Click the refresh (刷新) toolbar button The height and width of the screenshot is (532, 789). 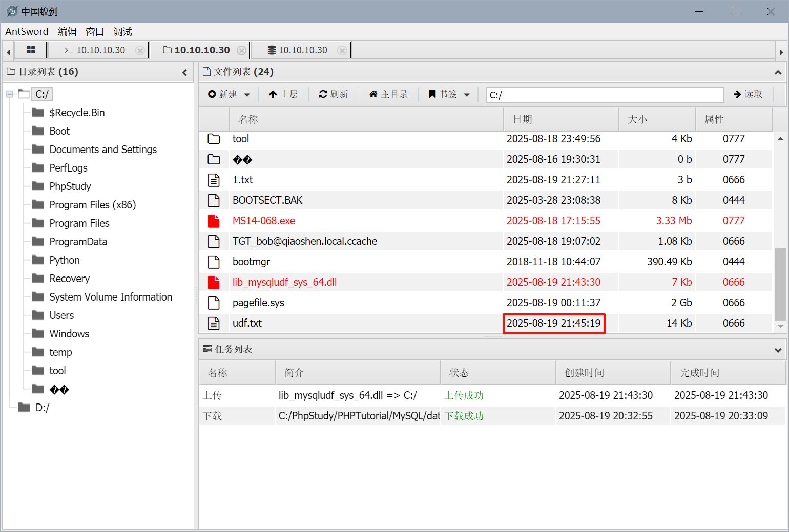point(334,94)
